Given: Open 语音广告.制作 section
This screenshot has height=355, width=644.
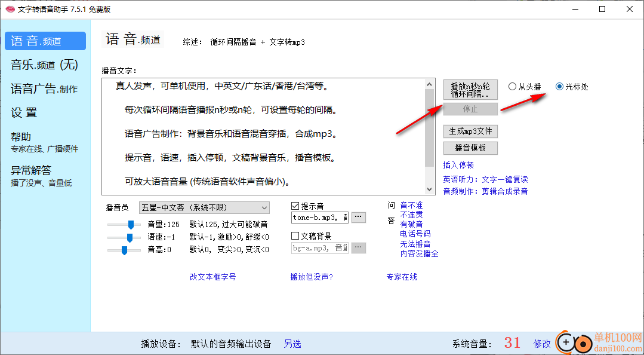Looking at the screenshot, I should coord(44,89).
